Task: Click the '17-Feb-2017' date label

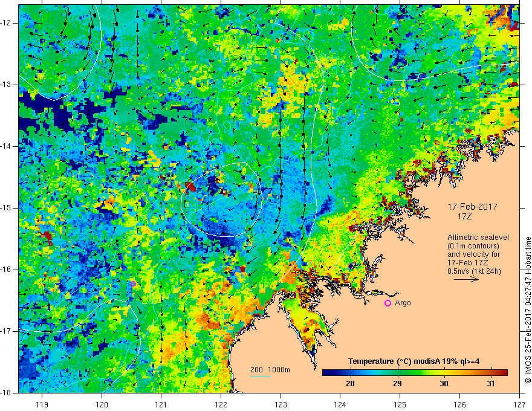Action: point(472,207)
